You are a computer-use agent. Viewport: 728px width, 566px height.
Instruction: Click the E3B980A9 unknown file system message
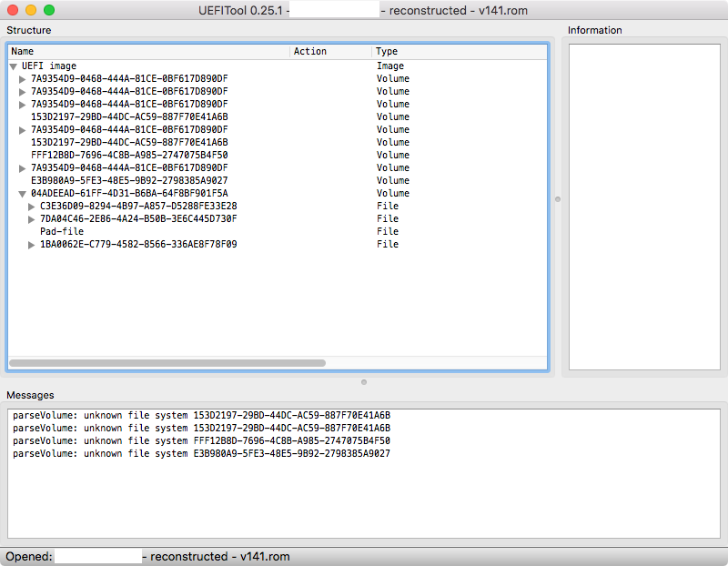coord(201,454)
